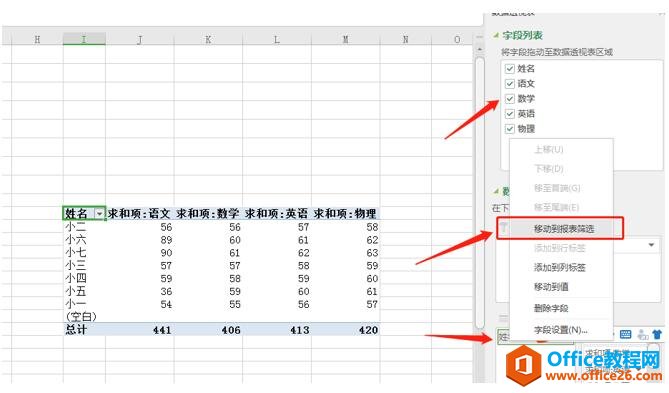
Task: Click the disabled 上移(U) menu entry
Action: pos(548,149)
